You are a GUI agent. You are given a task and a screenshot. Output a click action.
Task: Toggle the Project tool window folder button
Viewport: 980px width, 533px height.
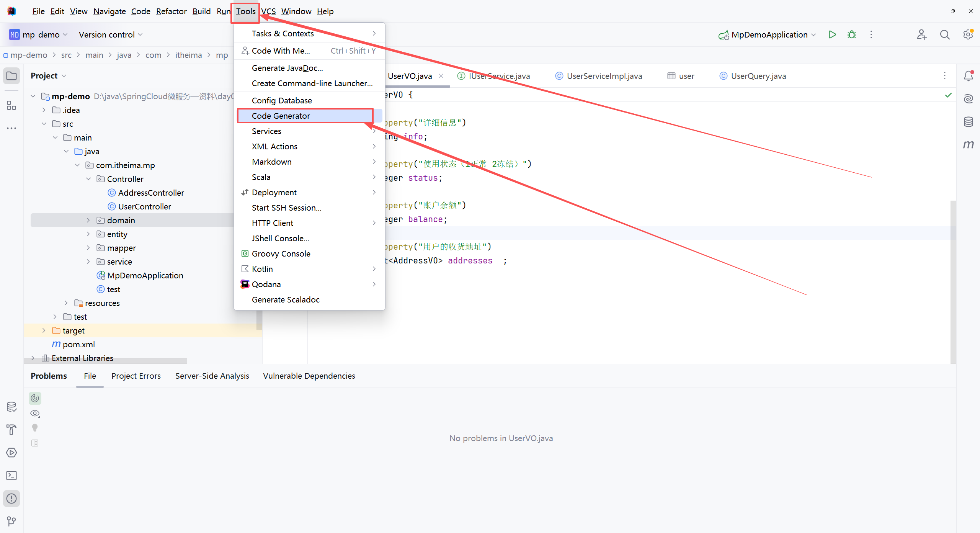tap(11, 76)
